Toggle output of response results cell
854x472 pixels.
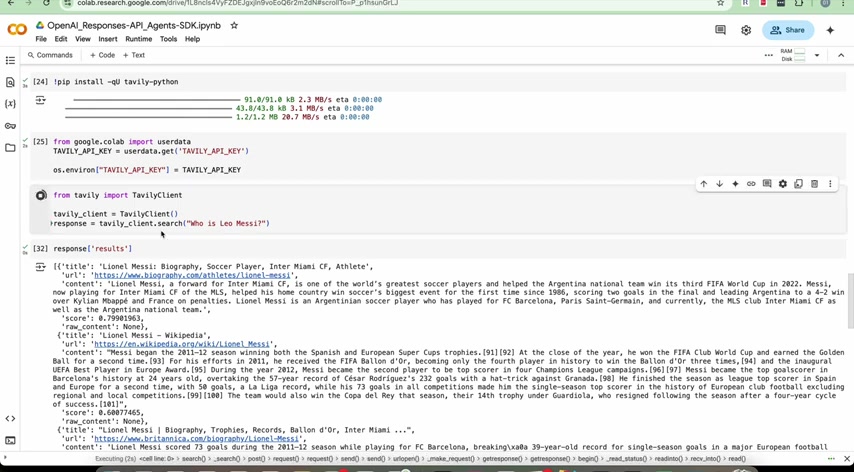(40, 267)
